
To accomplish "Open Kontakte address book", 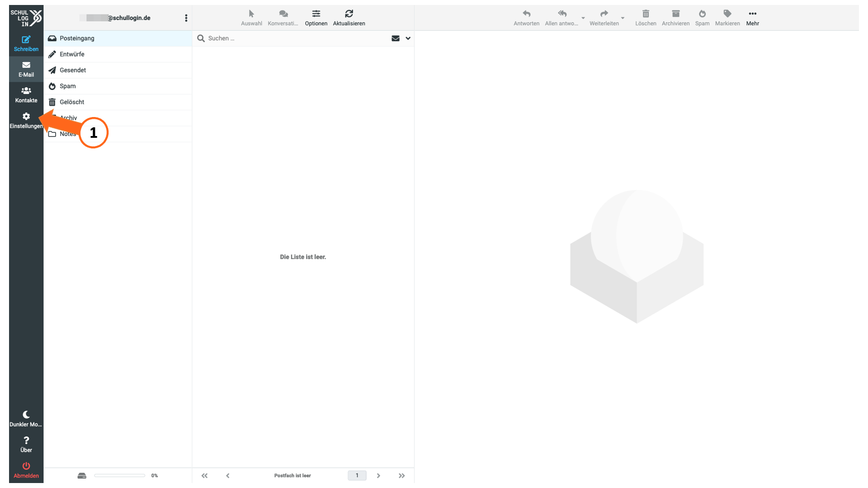I will tap(26, 95).
